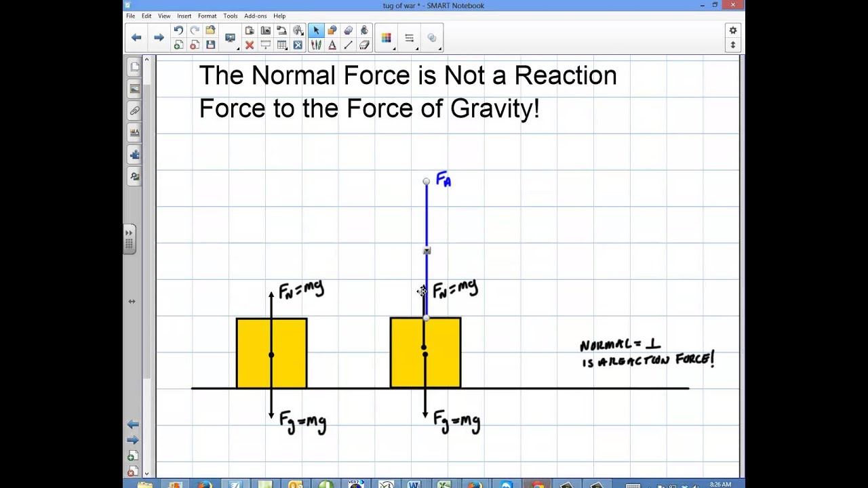
Task: Open the SMART Response tab
Action: [x=134, y=176]
